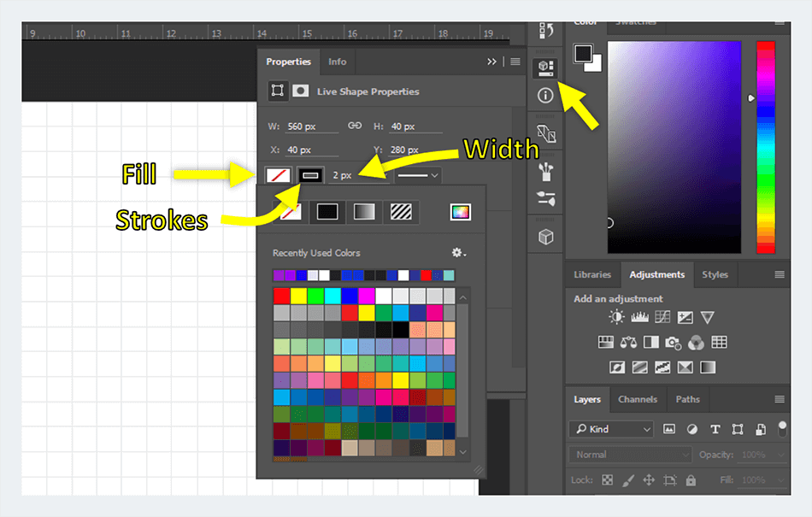Select the Properties tab
This screenshot has height=517, width=812.
point(288,62)
